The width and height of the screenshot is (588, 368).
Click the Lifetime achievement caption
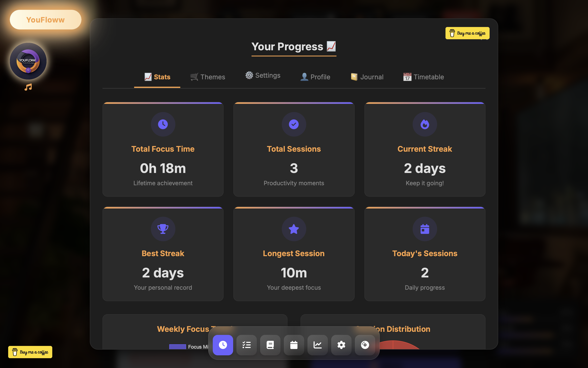click(x=163, y=183)
